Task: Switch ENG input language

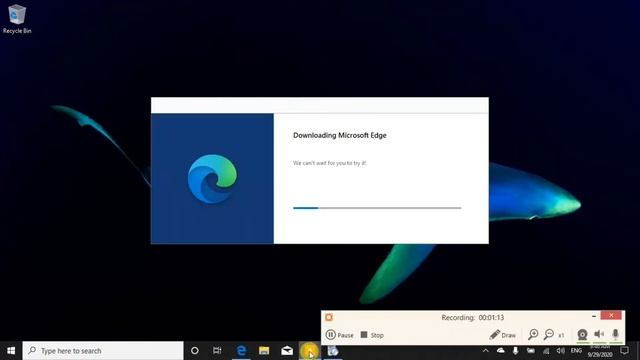Action: point(576,351)
